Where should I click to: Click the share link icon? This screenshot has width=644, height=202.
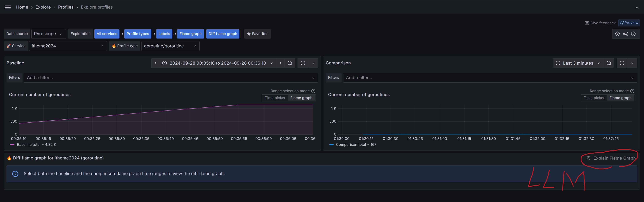[625, 34]
